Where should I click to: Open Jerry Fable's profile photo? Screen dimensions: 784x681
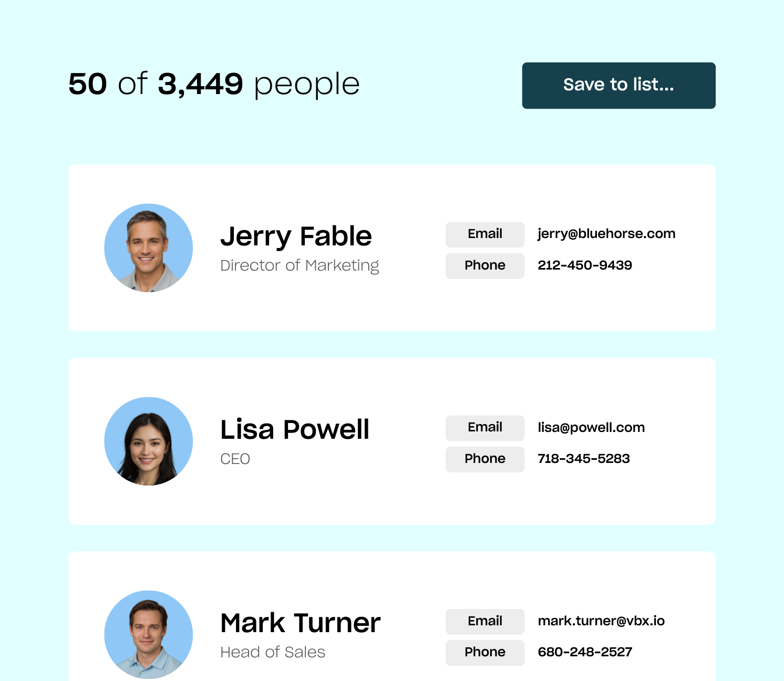(x=149, y=247)
